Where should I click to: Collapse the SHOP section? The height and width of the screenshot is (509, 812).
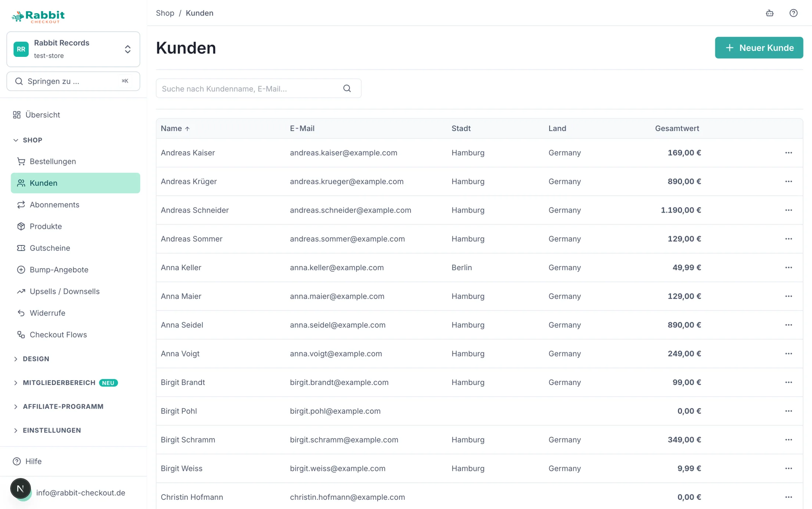tap(28, 140)
